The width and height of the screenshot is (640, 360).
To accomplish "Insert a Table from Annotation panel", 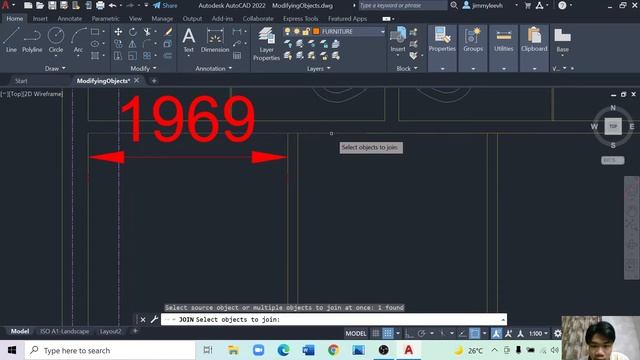I will (x=237, y=56).
